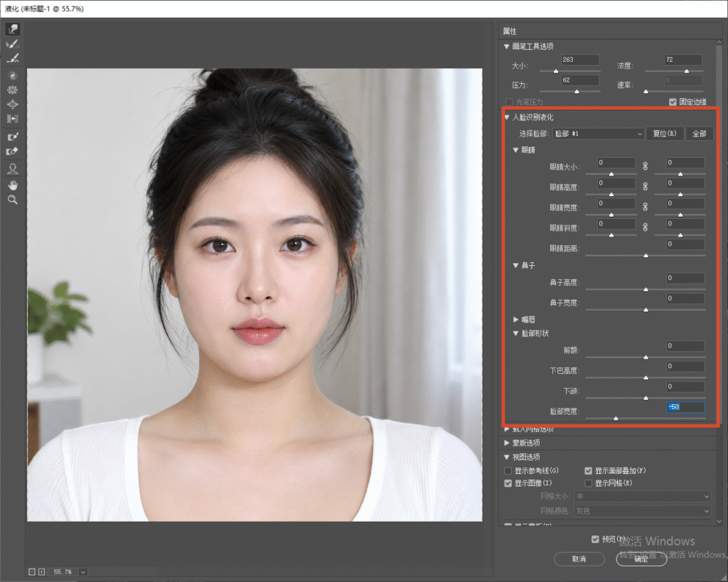Uncheck the 显示面部叠加(F) checkbox

[589, 470]
